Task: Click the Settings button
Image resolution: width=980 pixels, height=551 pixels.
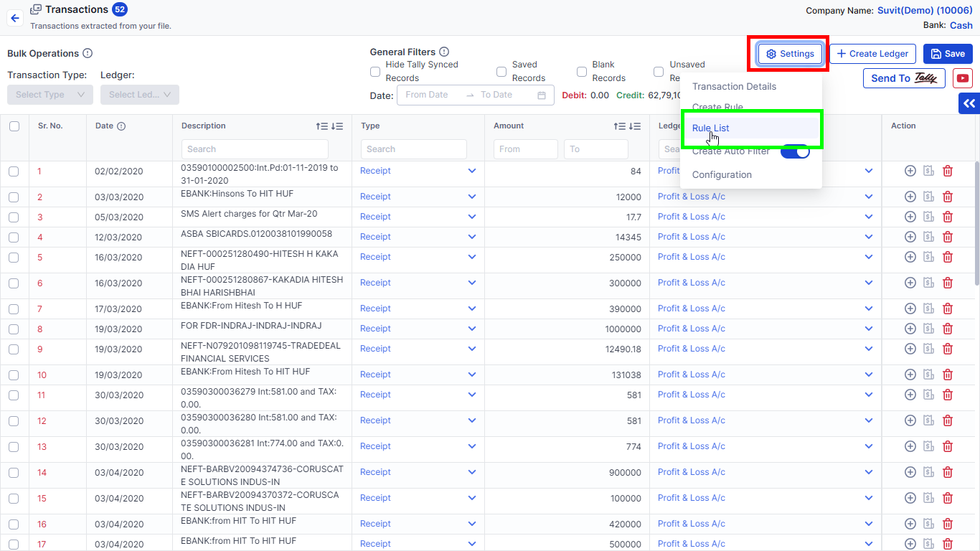Action: coord(790,54)
